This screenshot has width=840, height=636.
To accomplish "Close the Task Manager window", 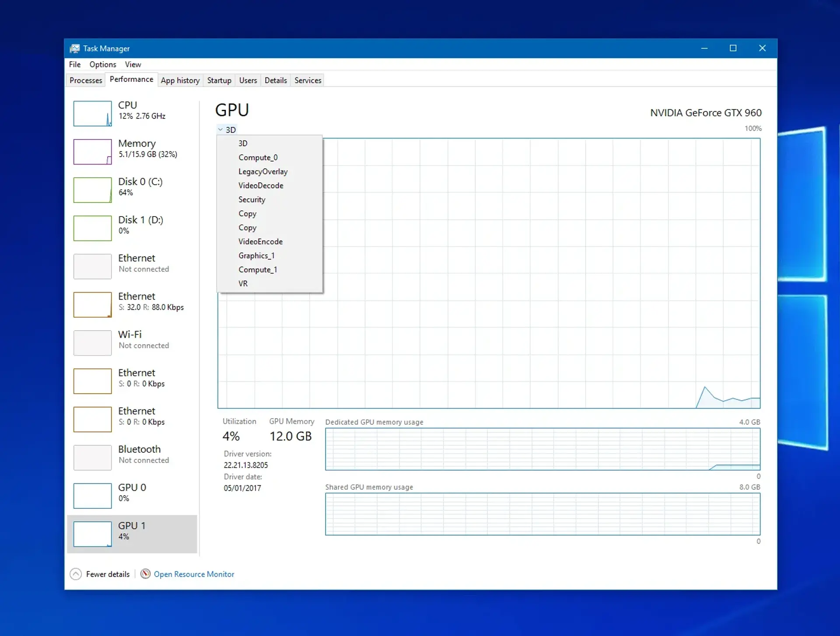I will click(762, 48).
